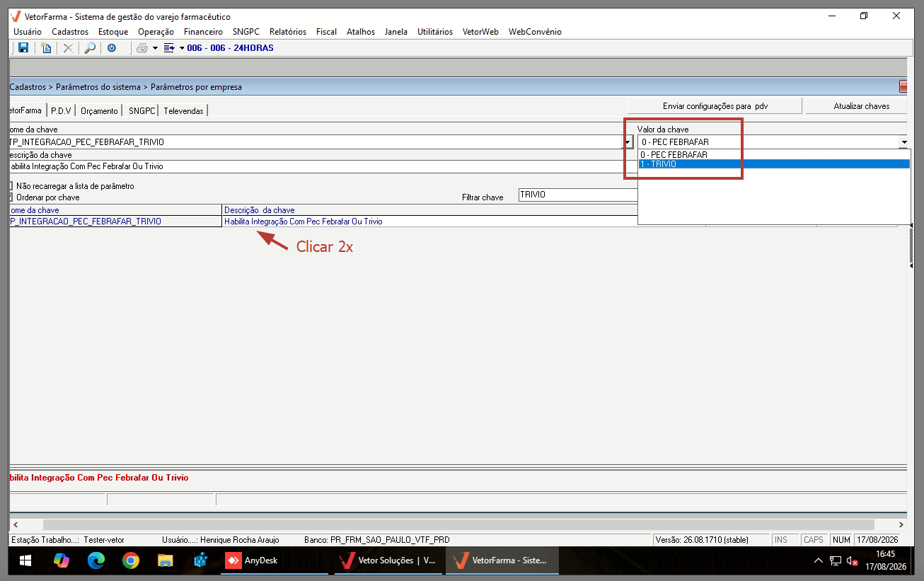Viewport: 924px width, 581px height.
Task: Click 'Enviar configurações para pdv' button
Action: [x=715, y=106]
